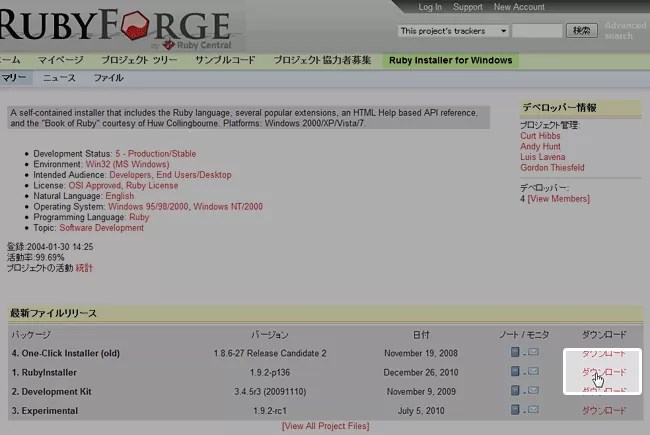
Task: Click English natural language link
Action: [x=119, y=196]
